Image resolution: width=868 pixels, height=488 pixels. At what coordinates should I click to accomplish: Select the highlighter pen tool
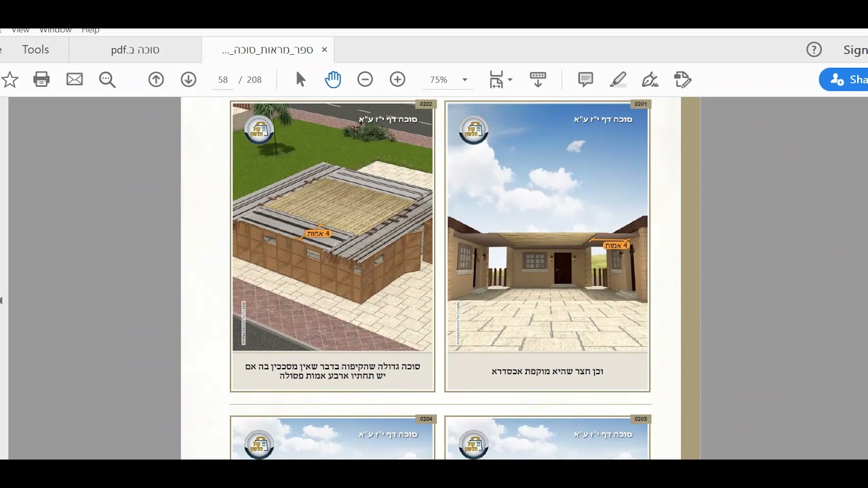point(618,80)
